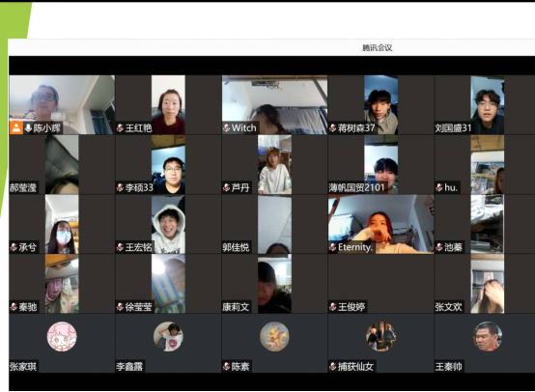Click the muted mic icon next to 捕获仙女

coord(333,367)
